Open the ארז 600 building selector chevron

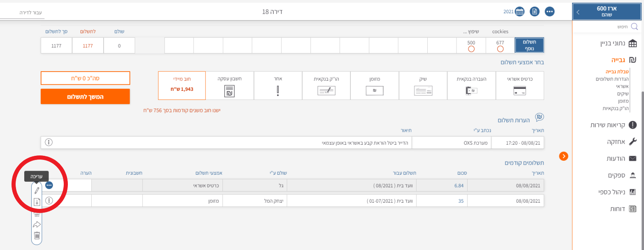pyautogui.click(x=578, y=12)
